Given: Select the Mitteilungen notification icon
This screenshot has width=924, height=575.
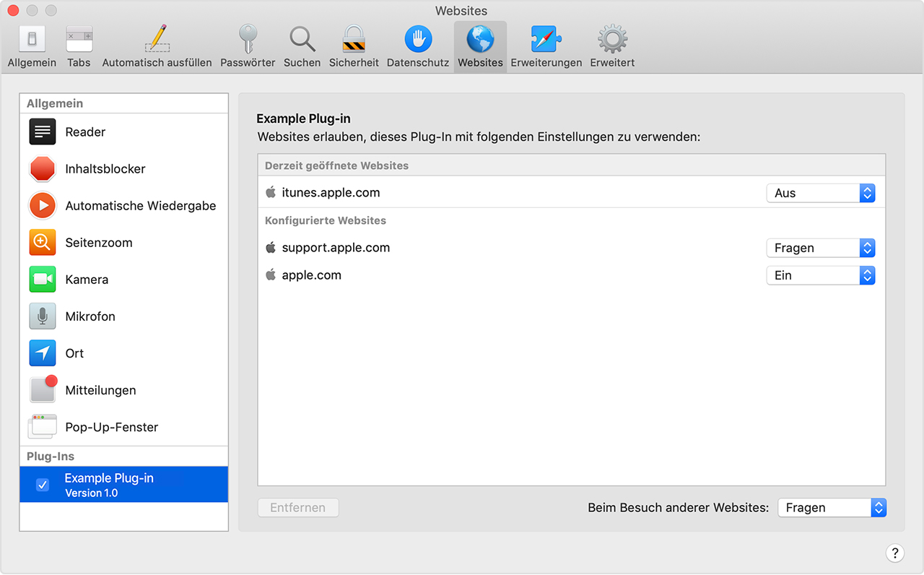Looking at the screenshot, I should (x=43, y=389).
